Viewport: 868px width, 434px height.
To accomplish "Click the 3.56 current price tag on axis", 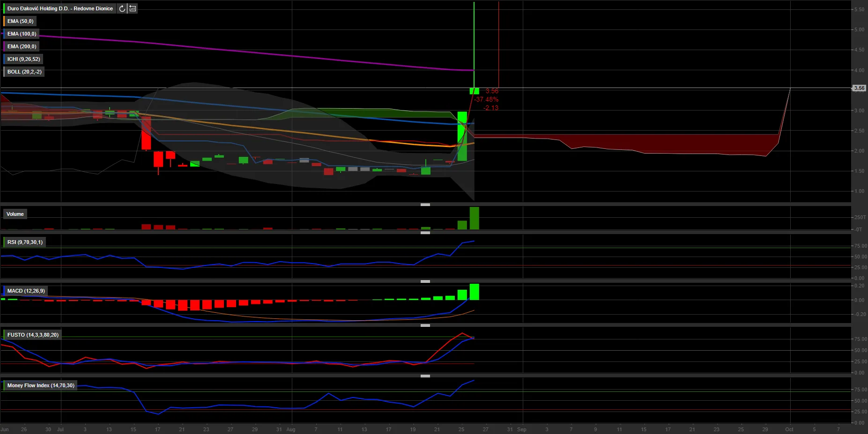I will tap(859, 88).
